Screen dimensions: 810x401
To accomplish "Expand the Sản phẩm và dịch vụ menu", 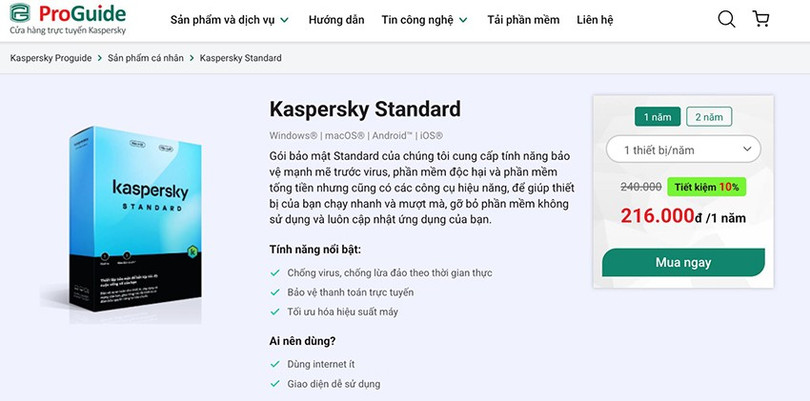I will point(229,20).
